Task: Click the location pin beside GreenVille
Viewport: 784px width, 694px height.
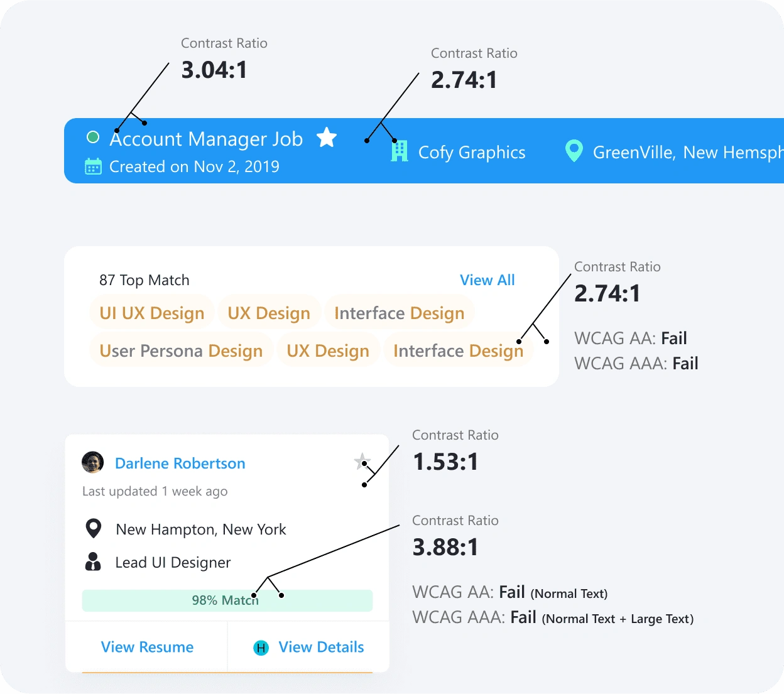Action: 574,151
